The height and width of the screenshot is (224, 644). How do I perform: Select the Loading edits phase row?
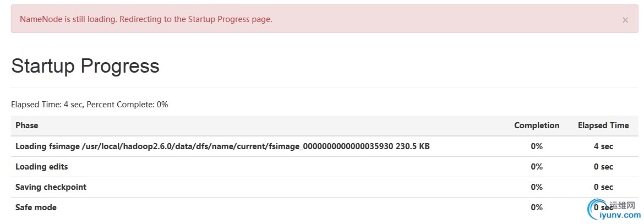325,167
